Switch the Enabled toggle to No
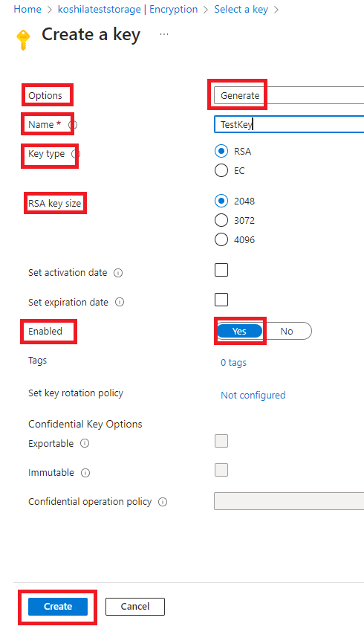This screenshot has height=632, width=364. tap(287, 332)
